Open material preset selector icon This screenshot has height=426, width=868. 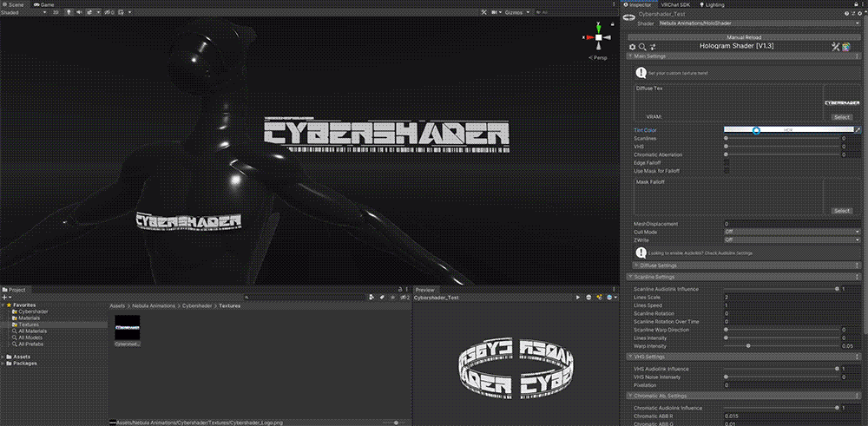click(x=855, y=14)
